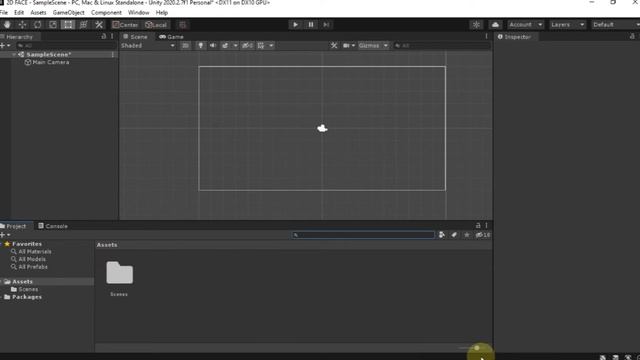Select the Rect tool
Image resolution: width=640 pixels, height=360 pixels.
[68, 24]
